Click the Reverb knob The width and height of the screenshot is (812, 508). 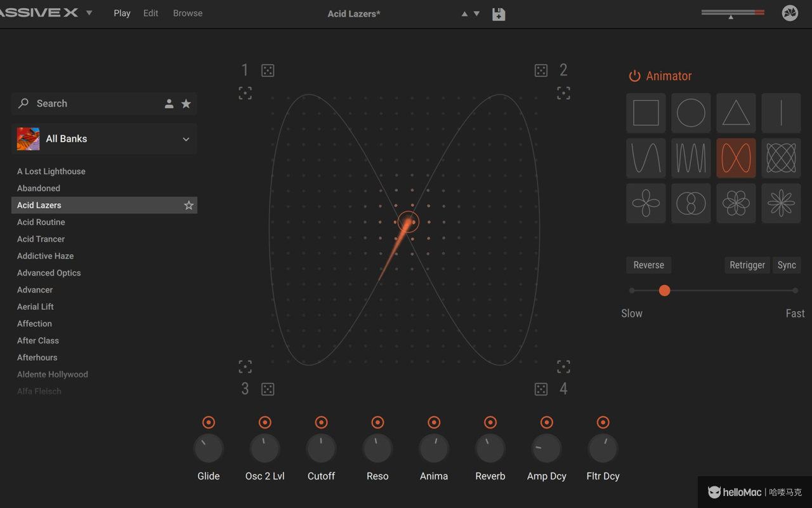point(490,449)
